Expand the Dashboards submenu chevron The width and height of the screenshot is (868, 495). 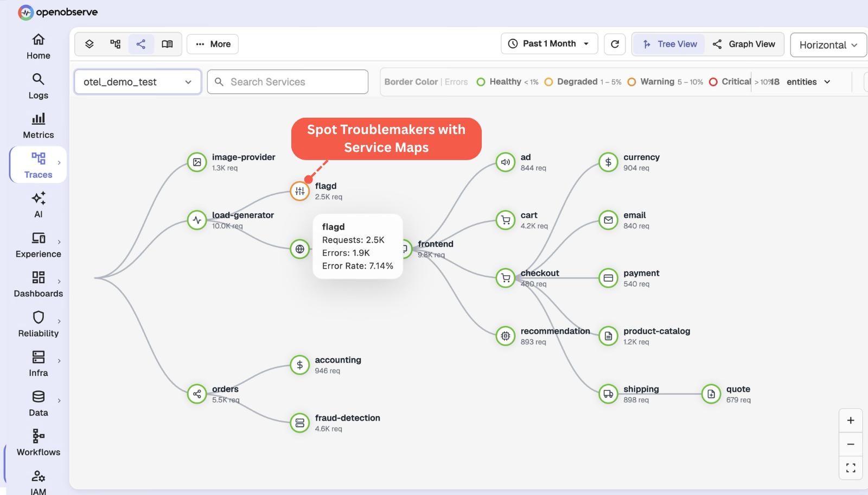click(x=59, y=282)
